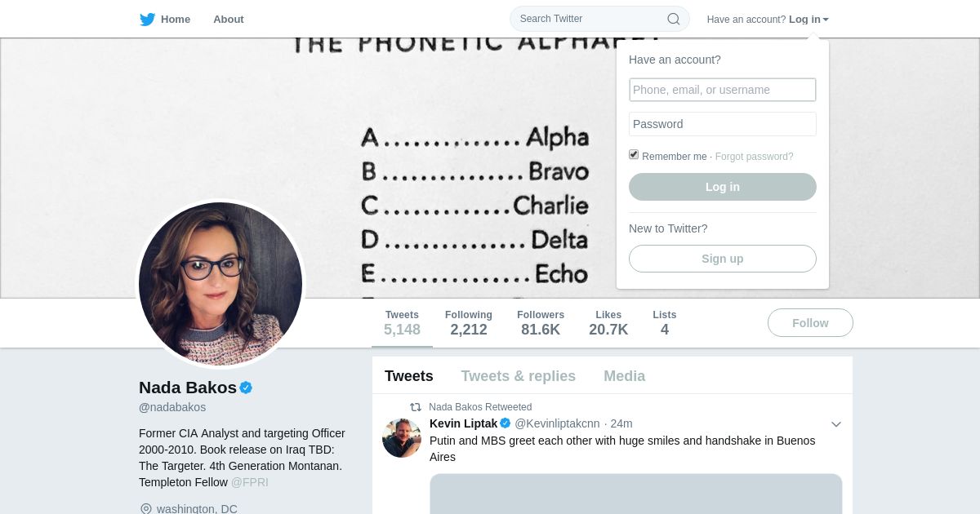This screenshot has height=514, width=980.
Task: Switch to the Media tab
Action: 625,376
